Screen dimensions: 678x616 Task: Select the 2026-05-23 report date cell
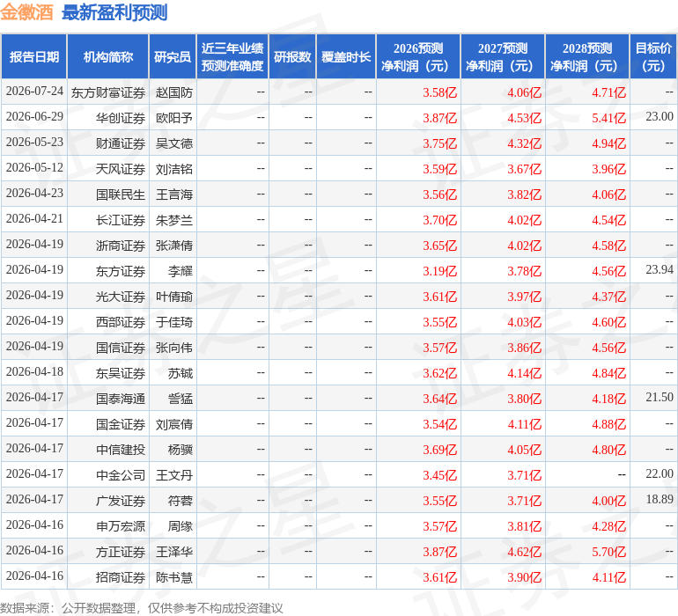tap(34, 143)
